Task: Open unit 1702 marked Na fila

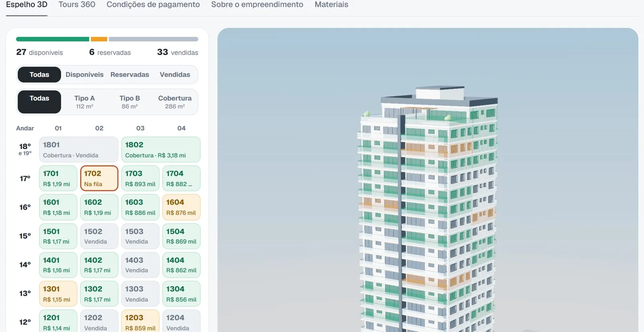Action: (x=99, y=178)
